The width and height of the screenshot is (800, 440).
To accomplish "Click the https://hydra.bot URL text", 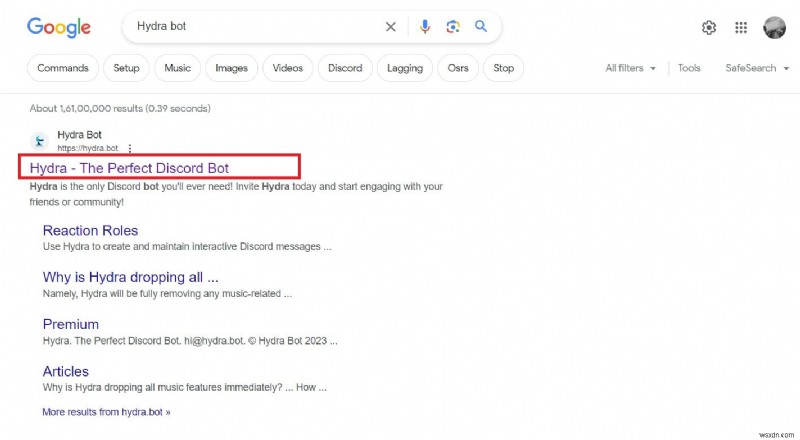I will pos(88,148).
